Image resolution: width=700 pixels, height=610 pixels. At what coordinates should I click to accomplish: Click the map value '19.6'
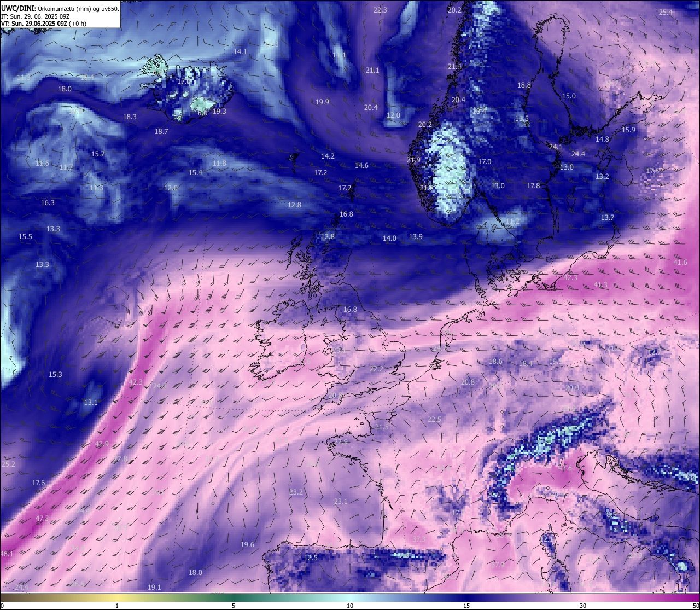coord(247,544)
